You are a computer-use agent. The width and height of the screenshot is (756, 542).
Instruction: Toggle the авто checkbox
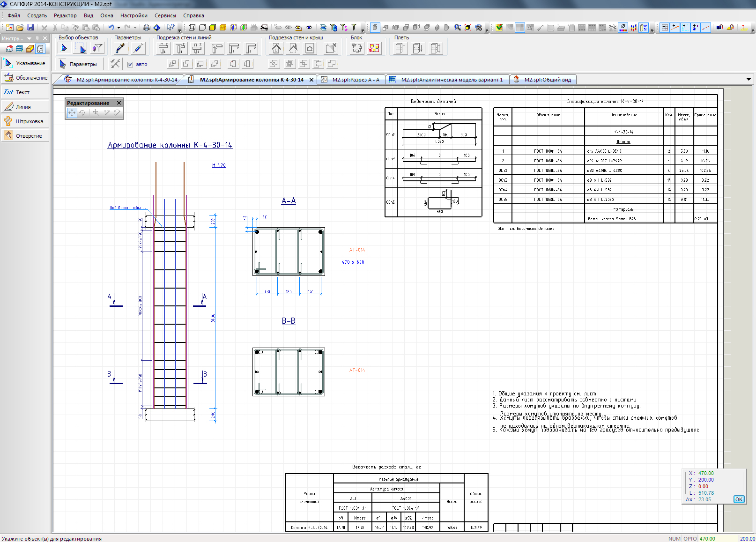coord(130,65)
